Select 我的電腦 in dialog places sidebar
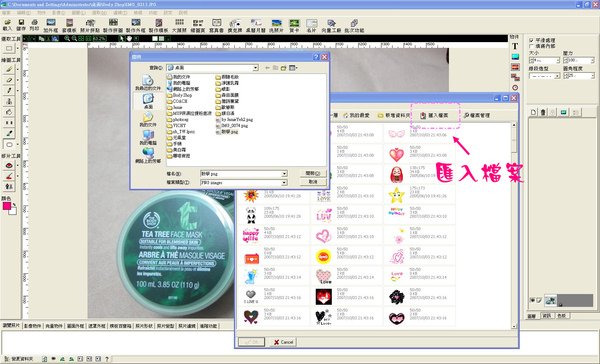Viewport: 600px width, 364px height. tap(148, 137)
